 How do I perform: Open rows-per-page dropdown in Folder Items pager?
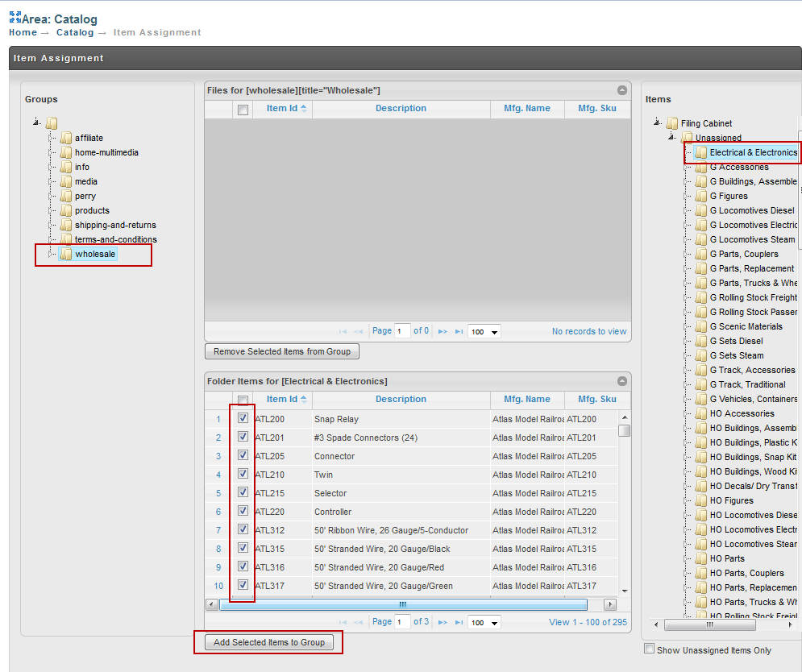484,622
